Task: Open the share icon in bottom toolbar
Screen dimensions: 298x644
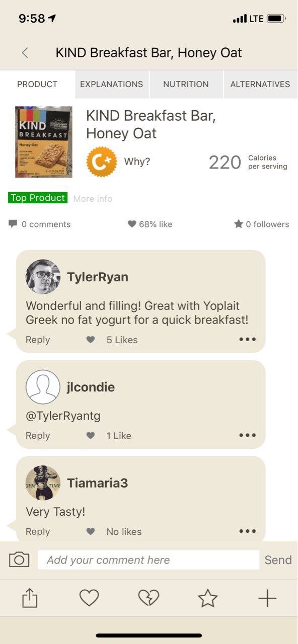Action: (30, 598)
